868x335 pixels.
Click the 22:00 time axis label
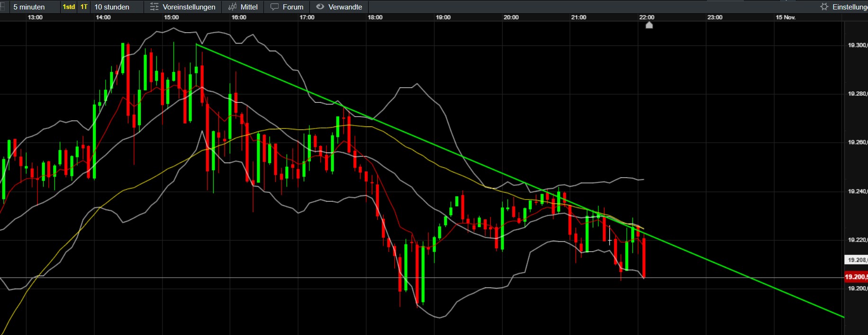pos(647,18)
